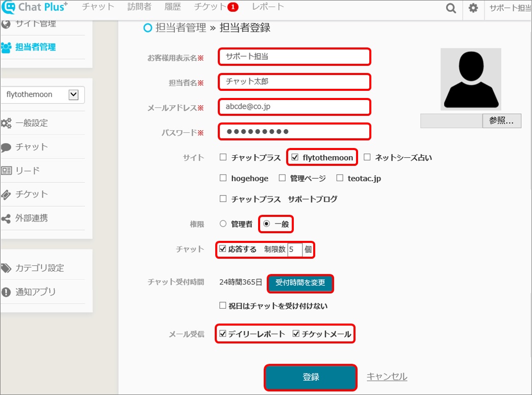The height and width of the screenshot is (395, 532).
Task: Open リード in sidebar
Action: pos(28,170)
